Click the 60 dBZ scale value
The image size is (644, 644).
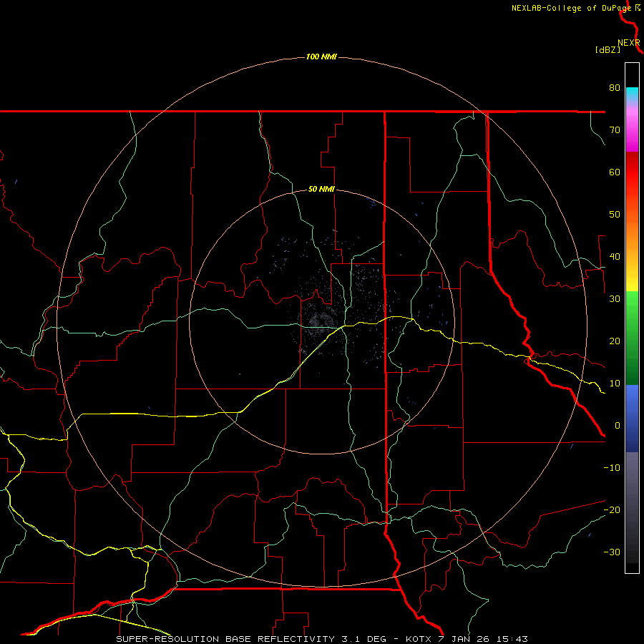615,172
